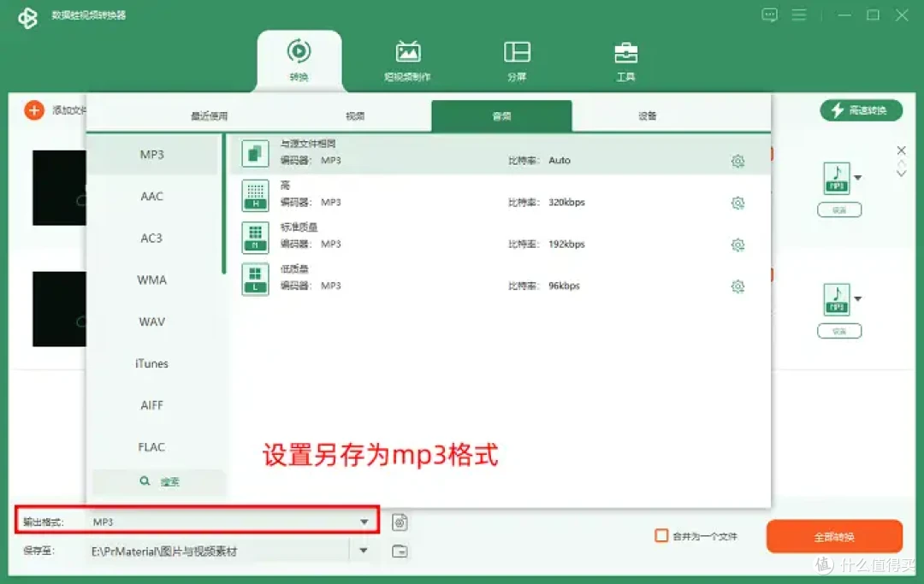Select the low quality 96kbps preset icon
This screenshot has height=584, width=924.
[x=255, y=279]
